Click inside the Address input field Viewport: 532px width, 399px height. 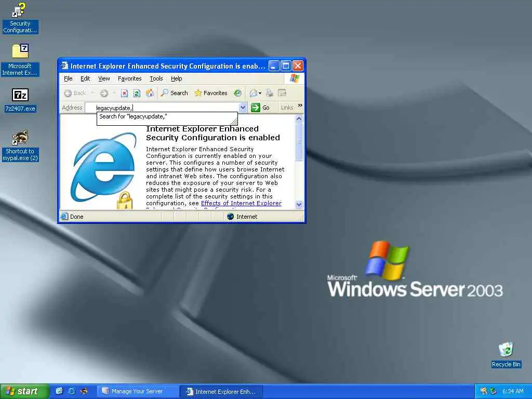point(162,108)
